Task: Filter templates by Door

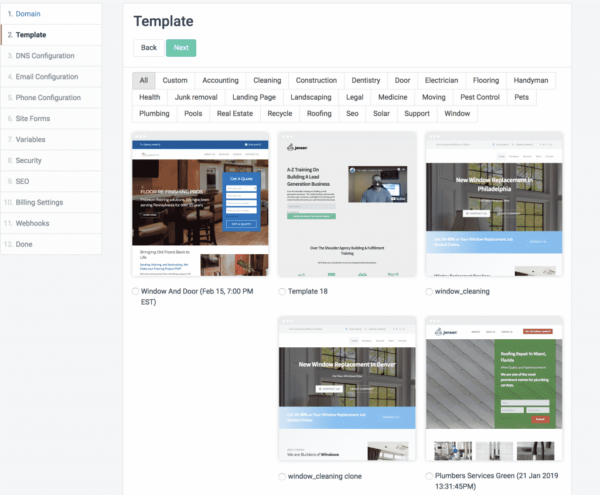Action: click(403, 81)
